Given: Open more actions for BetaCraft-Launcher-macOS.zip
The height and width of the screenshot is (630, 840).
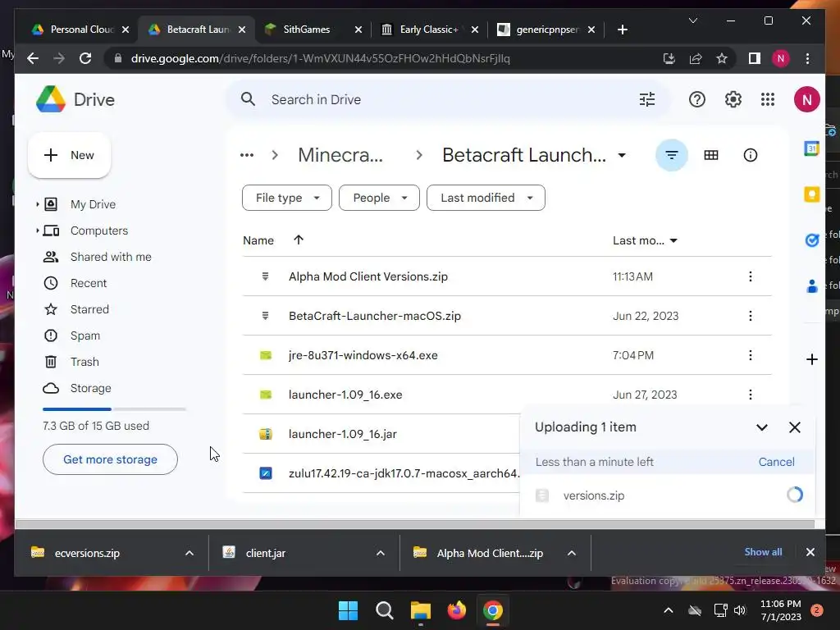Looking at the screenshot, I should (750, 316).
